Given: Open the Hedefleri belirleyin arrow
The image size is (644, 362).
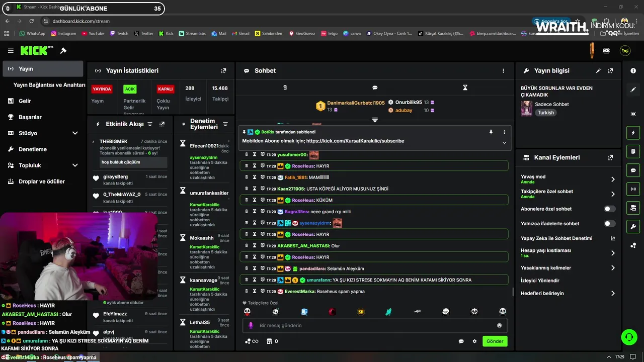Looking at the screenshot, I should tap(613, 293).
